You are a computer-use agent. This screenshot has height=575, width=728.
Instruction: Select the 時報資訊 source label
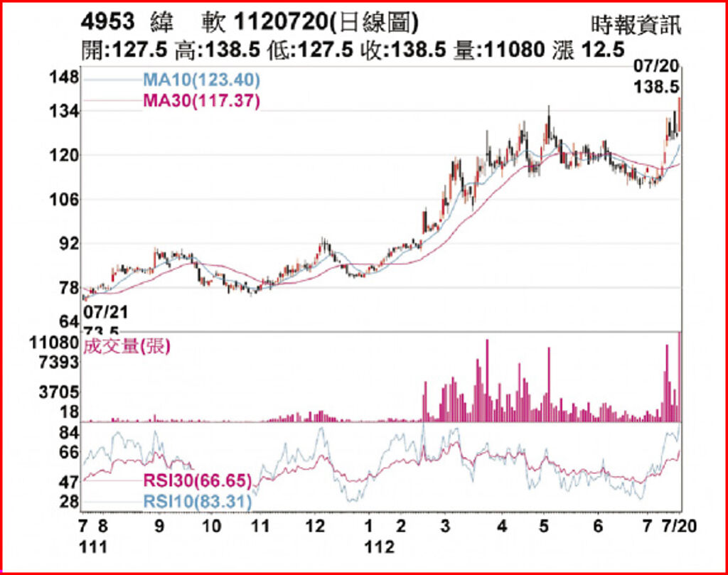[x=636, y=26]
